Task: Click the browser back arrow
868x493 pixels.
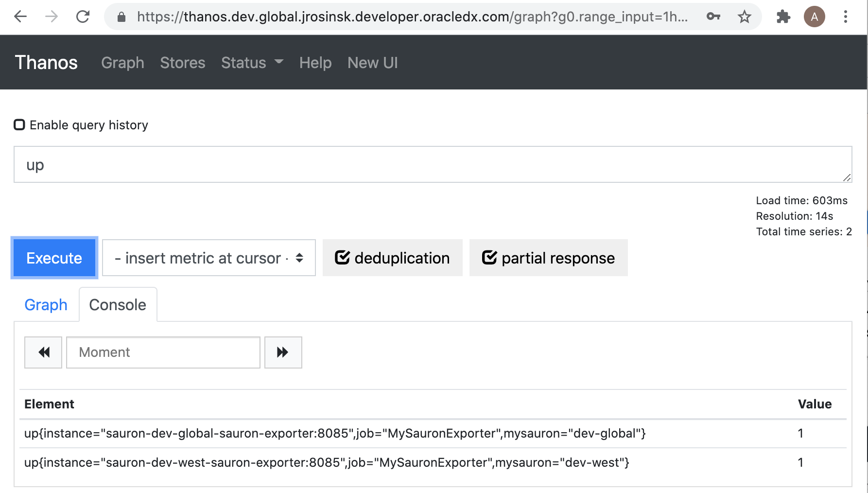Action: coord(20,17)
